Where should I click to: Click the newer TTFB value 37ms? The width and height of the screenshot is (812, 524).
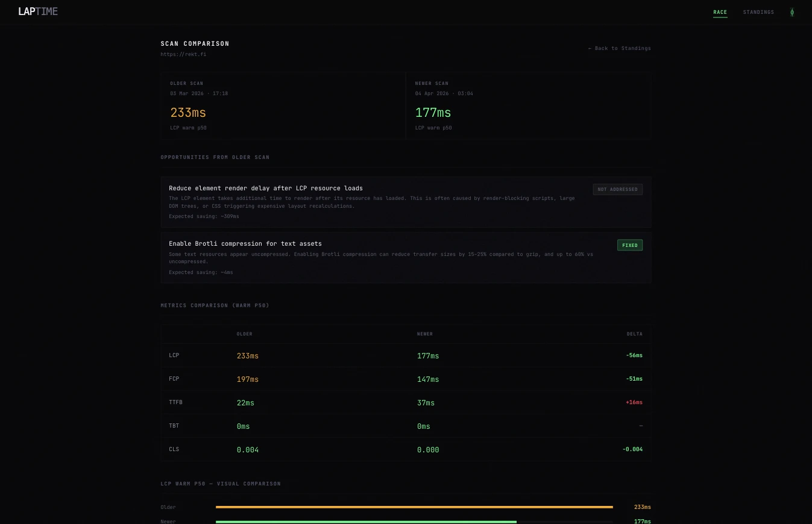[426, 403]
